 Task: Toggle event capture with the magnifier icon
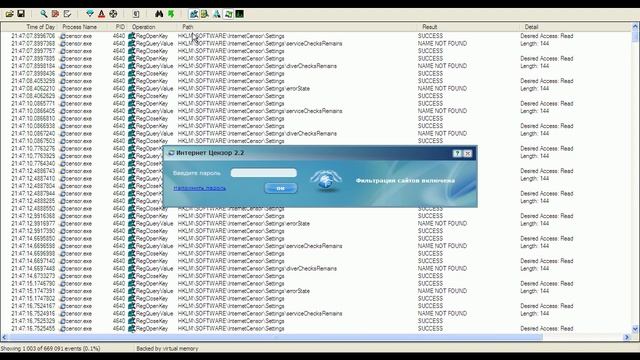(x=43, y=14)
